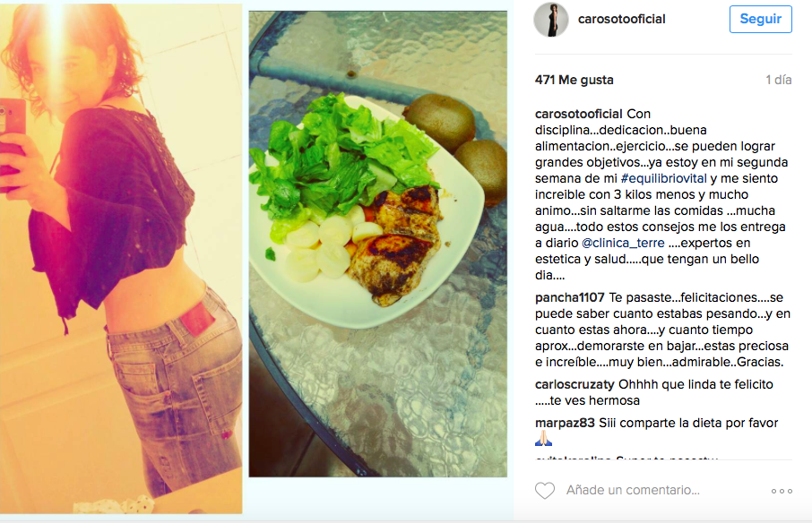
Task: Open pancha1107 commenter profile
Action: tap(569, 297)
